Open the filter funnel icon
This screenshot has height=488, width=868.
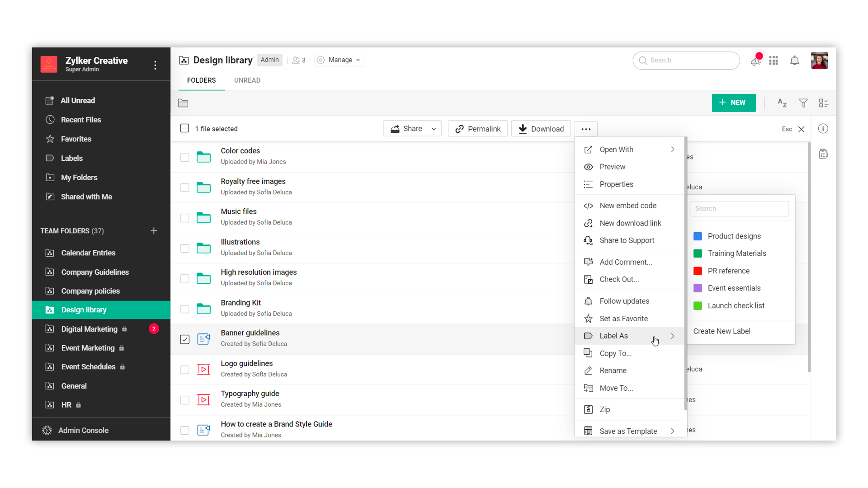pos(803,103)
